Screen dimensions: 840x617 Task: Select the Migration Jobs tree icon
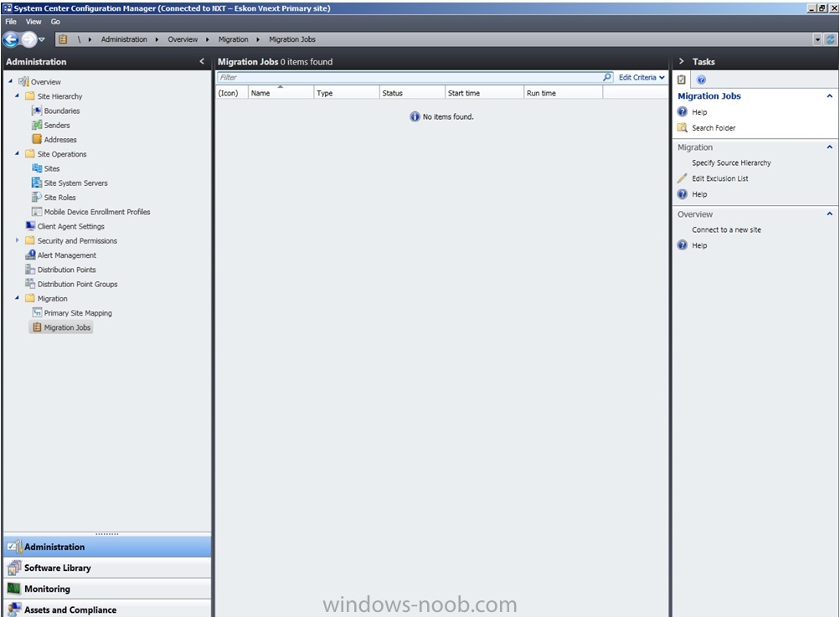[x=36, y=327]
